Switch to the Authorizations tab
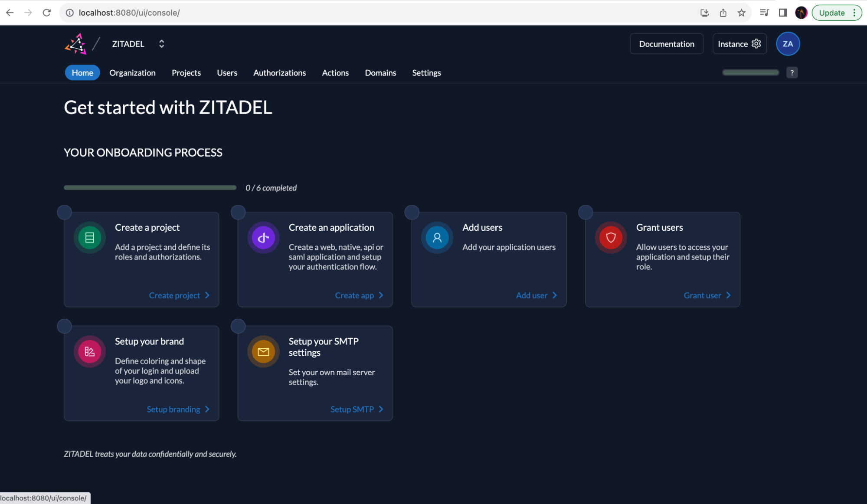Screen dimensions: 867x504 pos(279,73)
